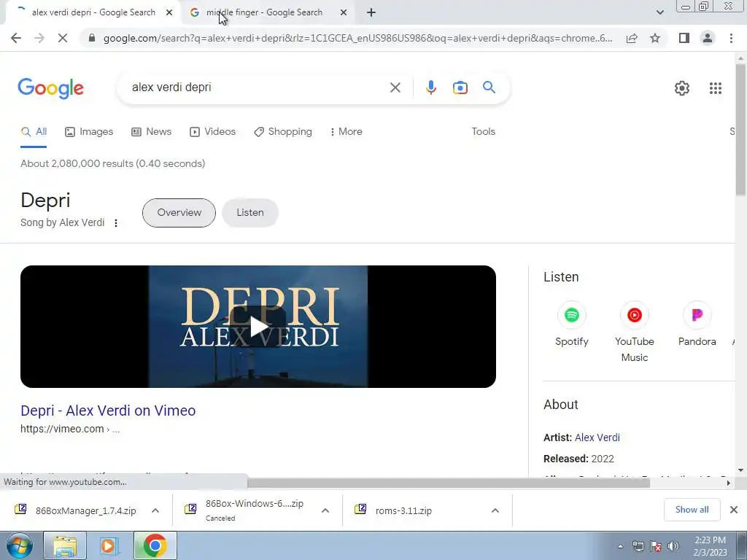Open the tab search dropdown arrow

(x=659, y=12)
